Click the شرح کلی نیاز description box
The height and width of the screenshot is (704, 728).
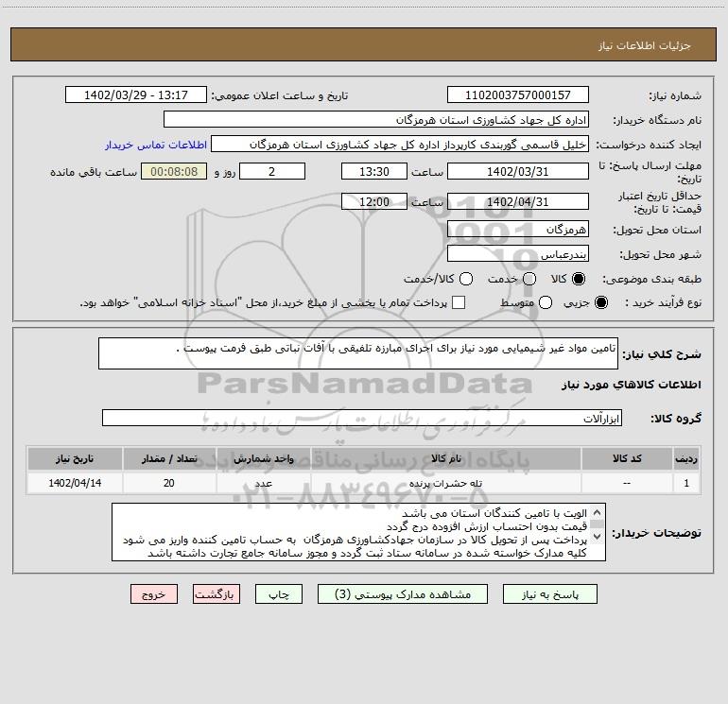pyautogui.click(x=358, y=353)
